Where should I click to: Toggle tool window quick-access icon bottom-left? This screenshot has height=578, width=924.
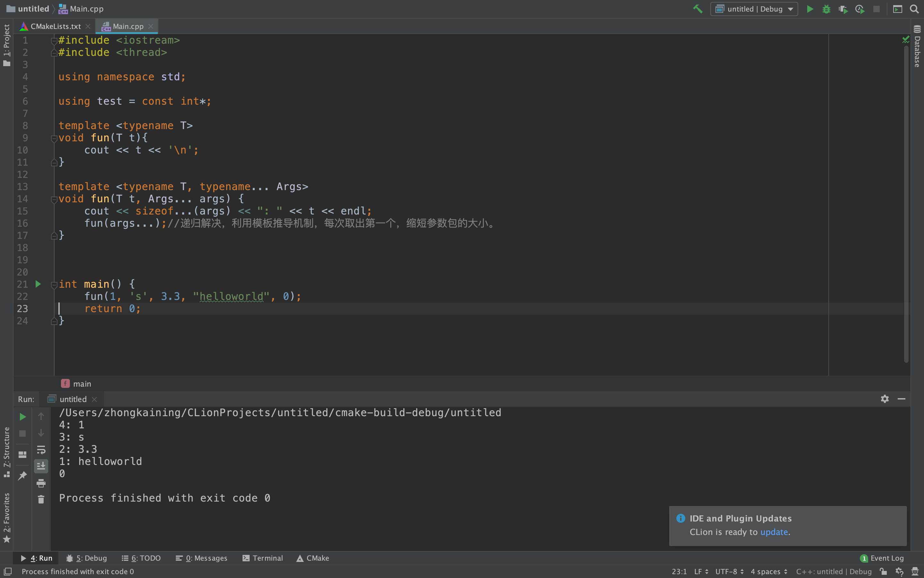pyautogui.click(x=8, y=571)
